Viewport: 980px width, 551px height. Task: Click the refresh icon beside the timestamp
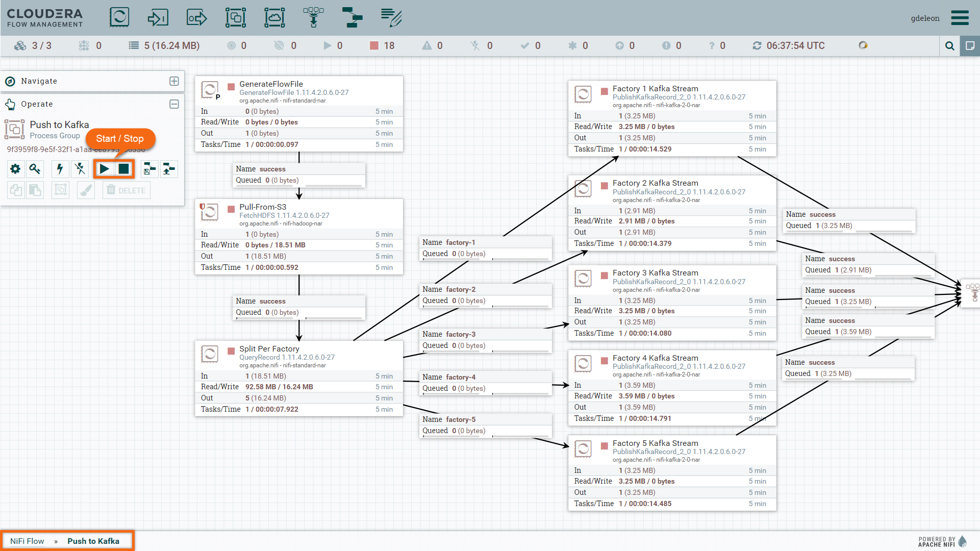click(757, 46)
